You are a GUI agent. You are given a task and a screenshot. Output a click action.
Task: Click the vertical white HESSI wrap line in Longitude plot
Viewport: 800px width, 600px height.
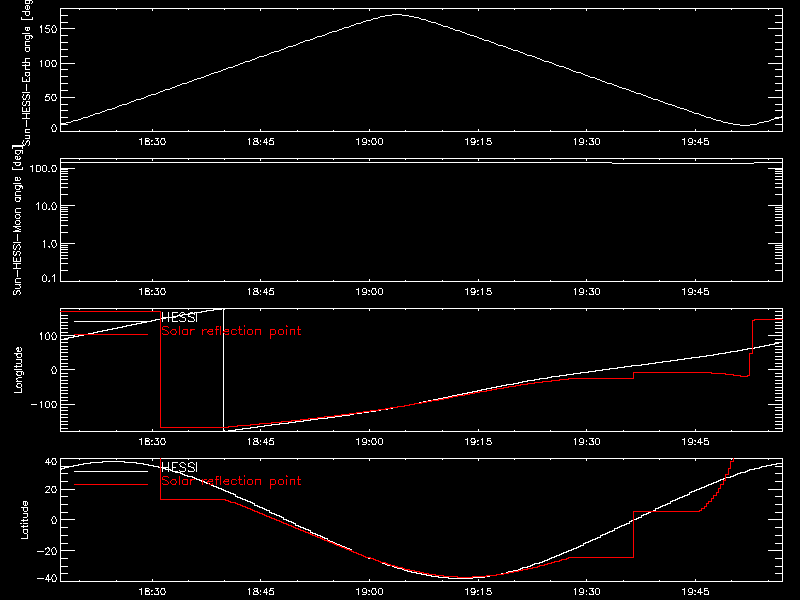[x=223, y=370]
